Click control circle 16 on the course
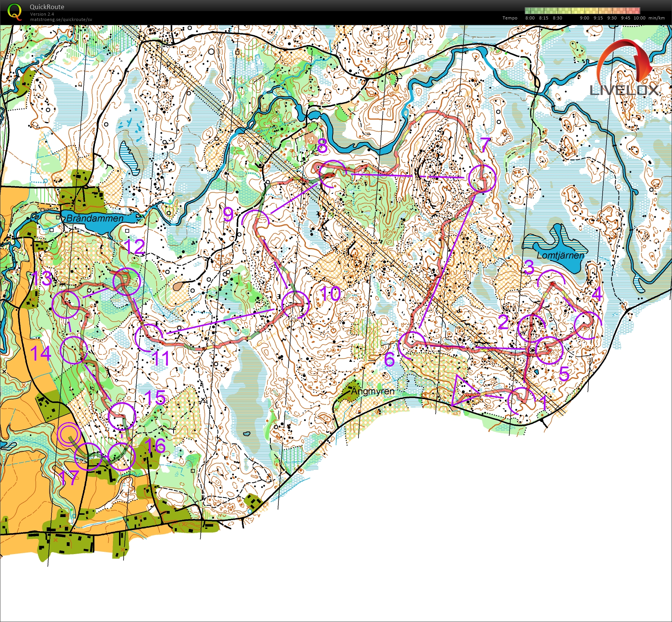The height and width of the screenshot is (622, 672). (122, 456)
